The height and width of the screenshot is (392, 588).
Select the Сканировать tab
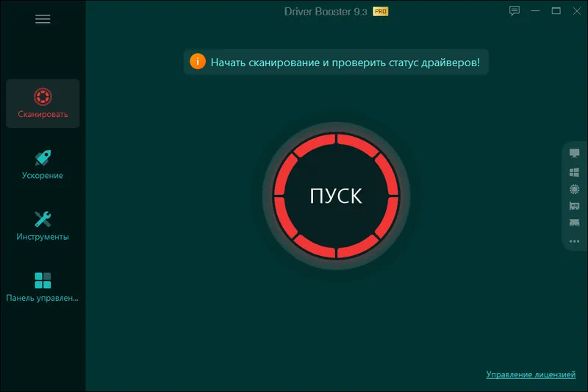tap(43, 104)
